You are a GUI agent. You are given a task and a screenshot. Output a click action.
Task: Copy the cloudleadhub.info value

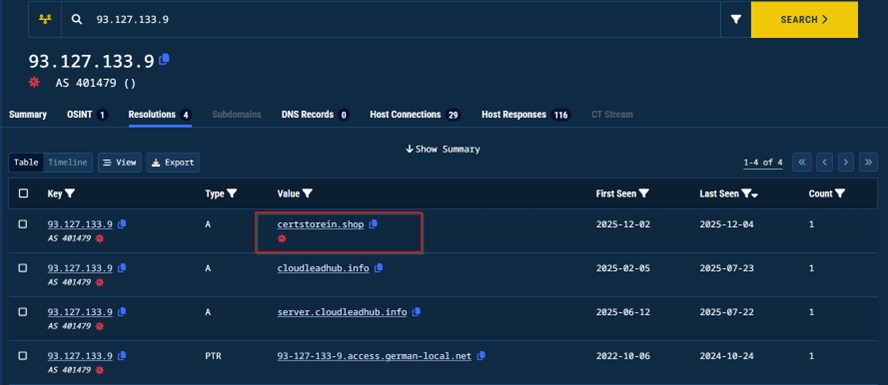point(378,268)
